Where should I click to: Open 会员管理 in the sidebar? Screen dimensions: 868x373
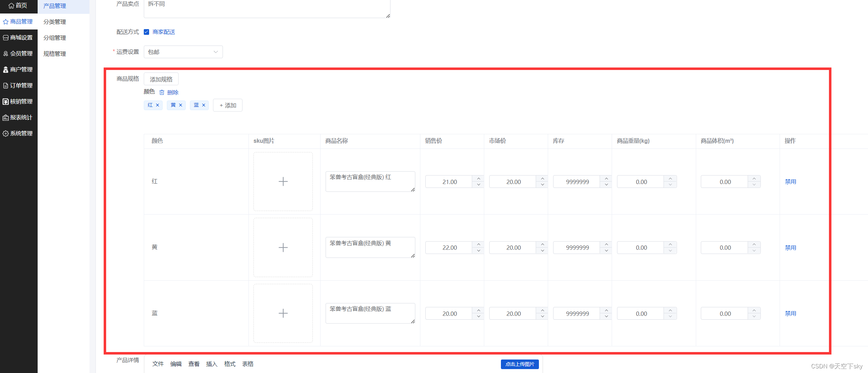tap(18, 54)
